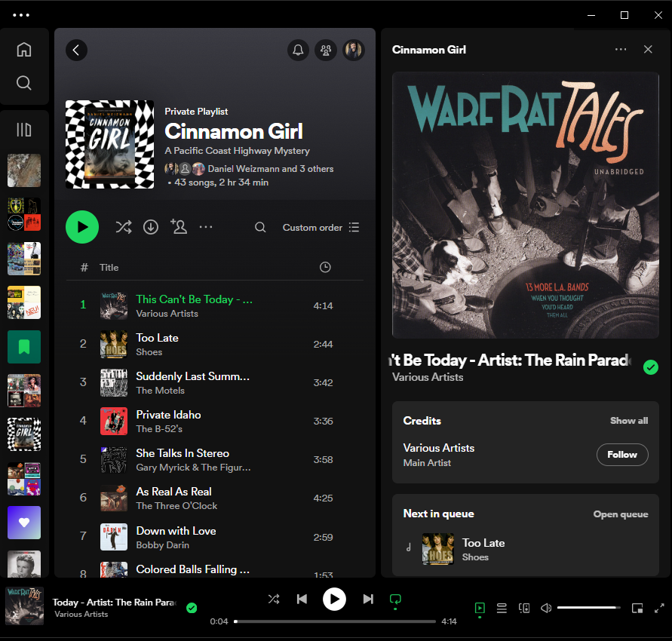Enter full screen mode
This screenshot has width=672, height=641.
tap(659, 608)
